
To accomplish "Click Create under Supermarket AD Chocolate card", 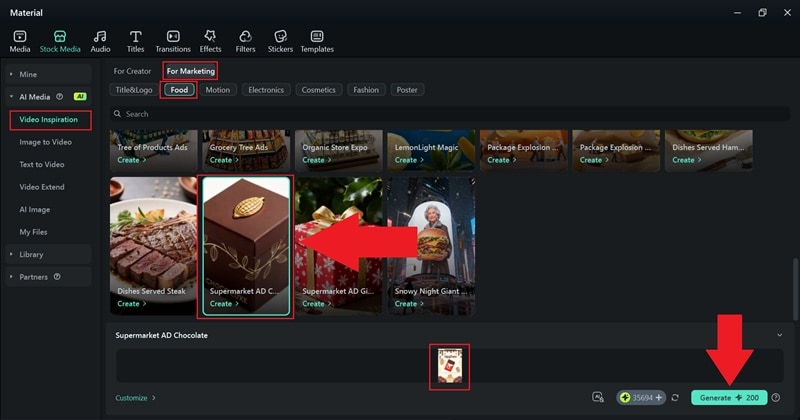I will coord(224,304).
